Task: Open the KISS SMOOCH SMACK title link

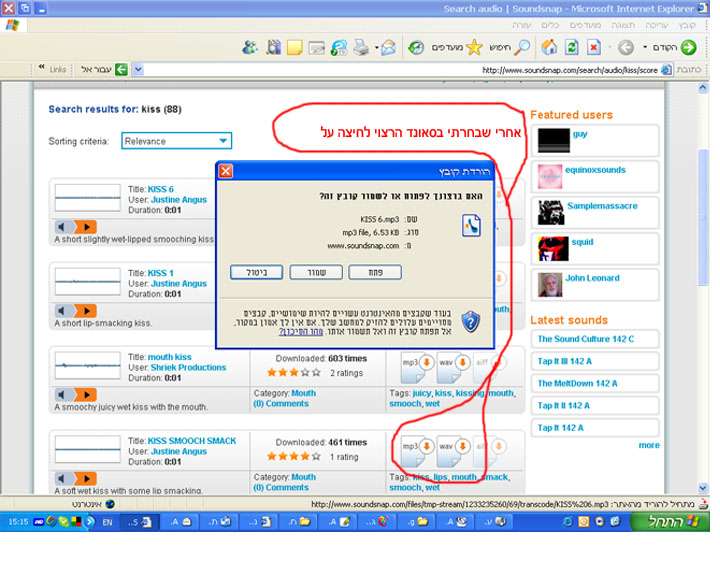Action: click(192, 441)
